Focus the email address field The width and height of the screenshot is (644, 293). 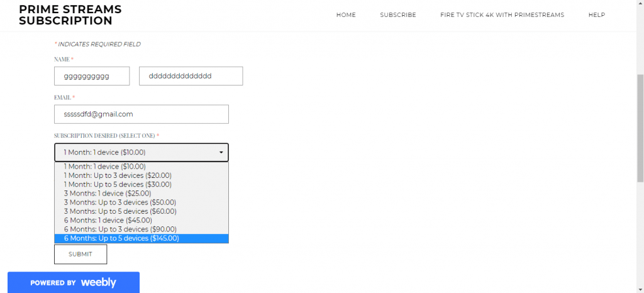tap(142, 114)
